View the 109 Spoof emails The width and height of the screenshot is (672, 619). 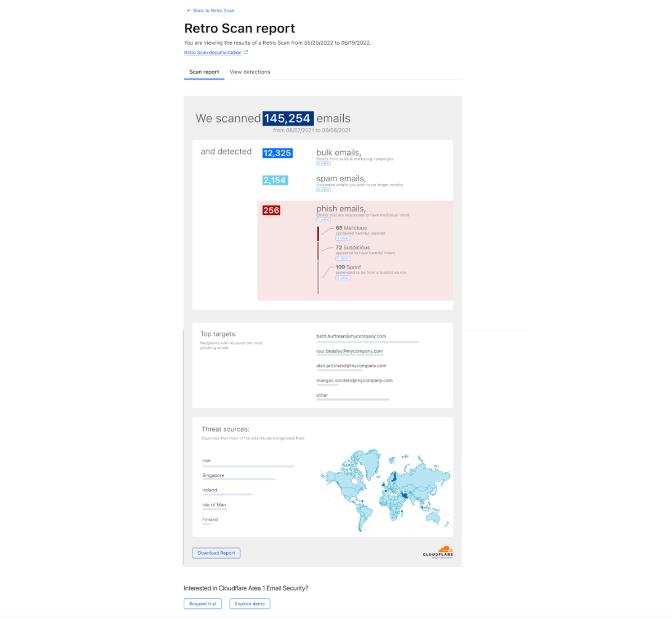pyautogui.click(x=343, y=278)
